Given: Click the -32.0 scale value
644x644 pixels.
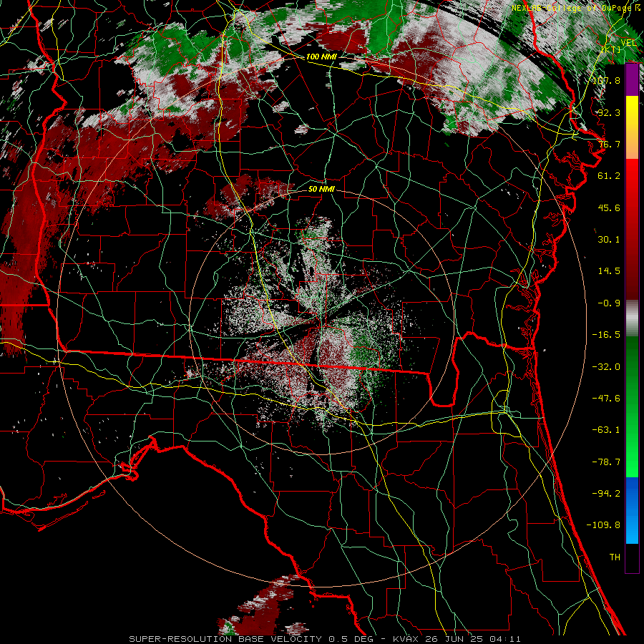Looking at the screenshot, I should point(606,367).
